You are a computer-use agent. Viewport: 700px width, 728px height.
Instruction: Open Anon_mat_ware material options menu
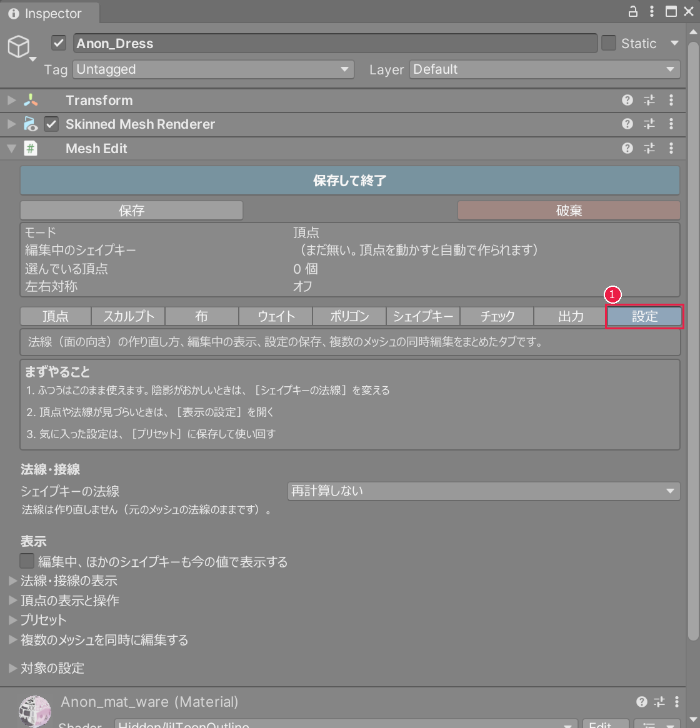pyautogui.click(x=677, y=702)
